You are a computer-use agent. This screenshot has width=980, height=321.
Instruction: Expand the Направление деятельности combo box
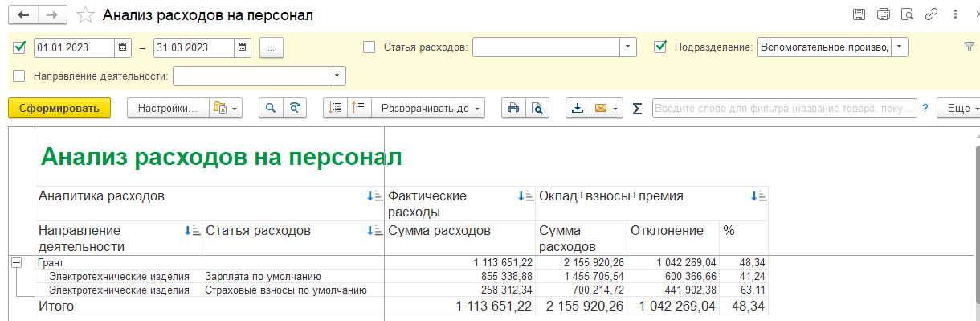(337, 76)
